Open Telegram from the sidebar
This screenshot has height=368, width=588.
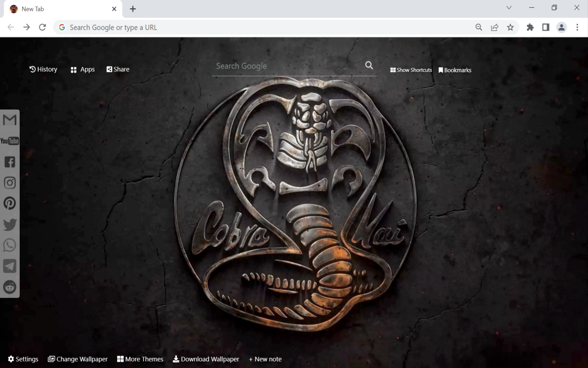(10, 266)
